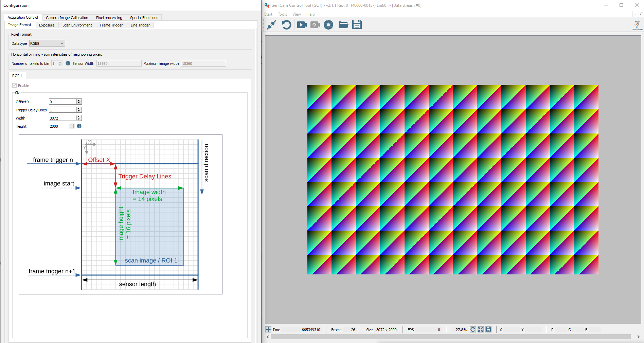Click the info icon next to Height
644x343 pixels.
point(79,126)
